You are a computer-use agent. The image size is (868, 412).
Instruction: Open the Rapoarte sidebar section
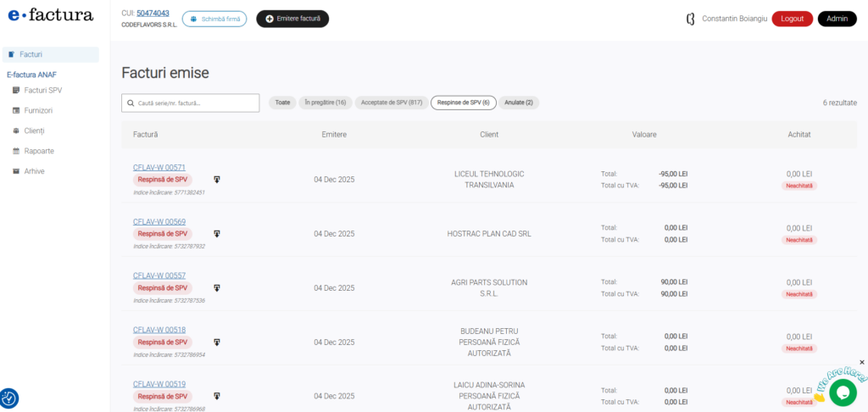pyautogui.click(x=39, y=151)
